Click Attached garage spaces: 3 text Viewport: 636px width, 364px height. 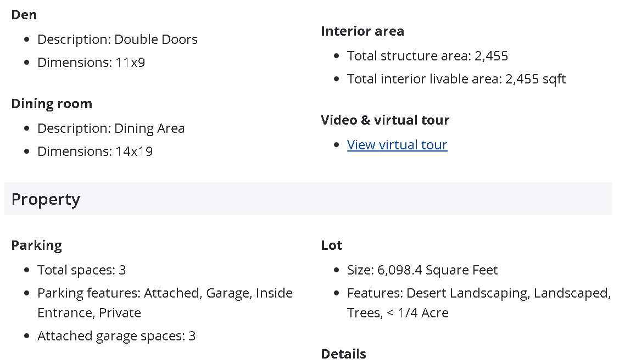coord(116,336)
